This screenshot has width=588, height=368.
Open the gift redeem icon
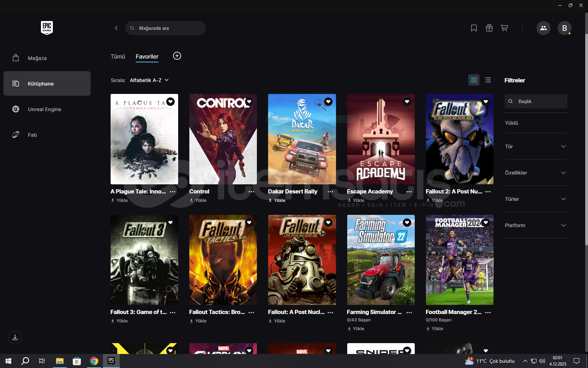click(489, 28)
